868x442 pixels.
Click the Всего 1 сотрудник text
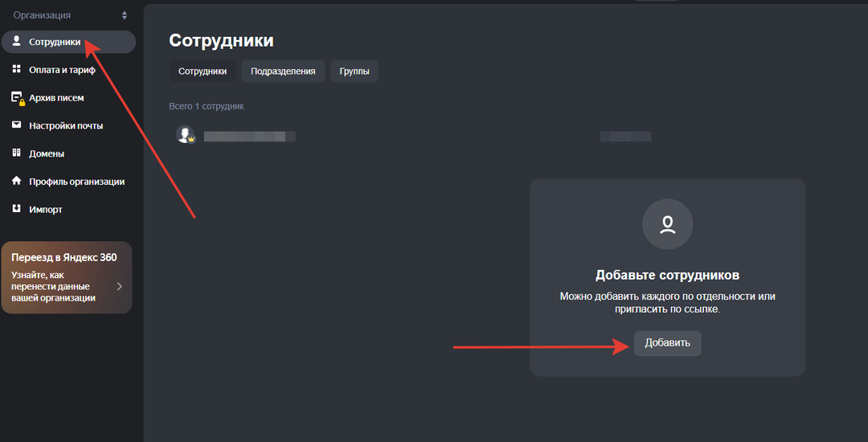click(207, 106)
